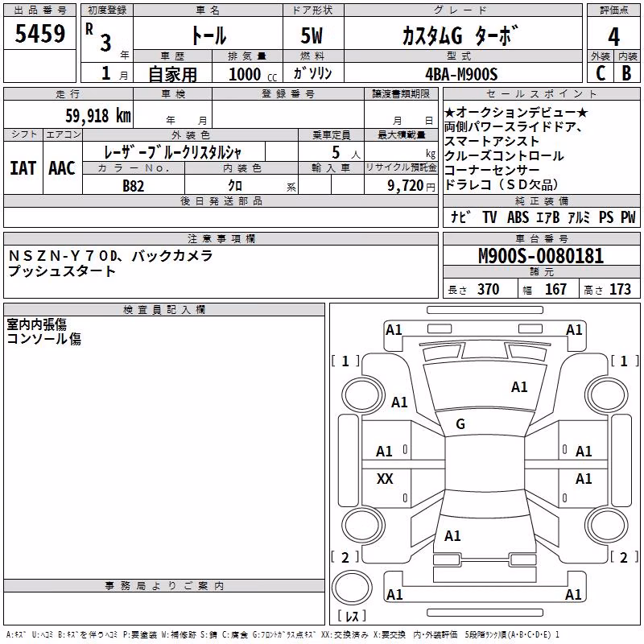Click the 登録番号 header

click(x=288, y=94)
